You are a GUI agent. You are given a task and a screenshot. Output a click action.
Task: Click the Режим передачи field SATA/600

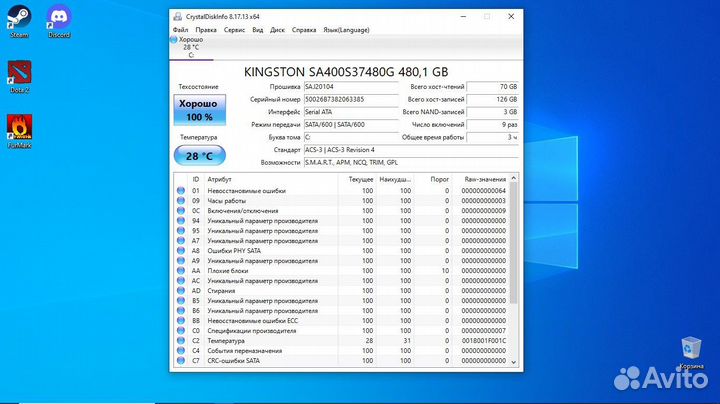351,124
